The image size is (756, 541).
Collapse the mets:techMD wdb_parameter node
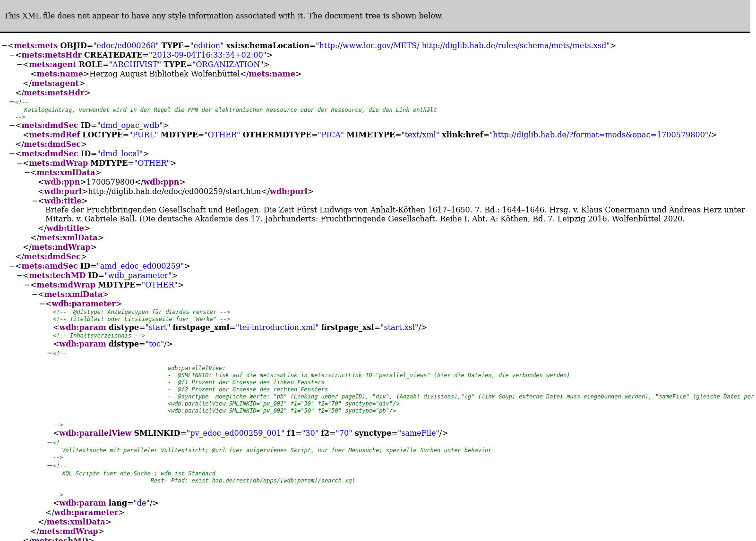coord(19,276)
